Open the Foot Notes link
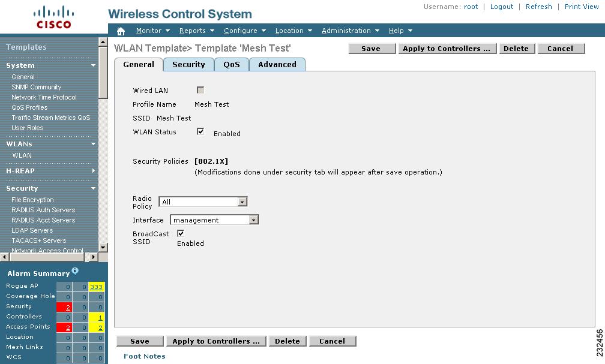Screen dimensions: 605x364 (144, 356)
